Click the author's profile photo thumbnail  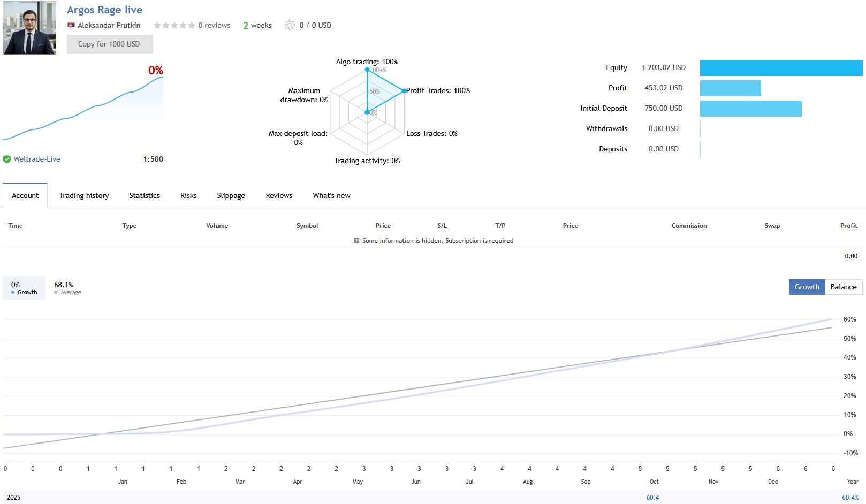click(x=29, y=28)
